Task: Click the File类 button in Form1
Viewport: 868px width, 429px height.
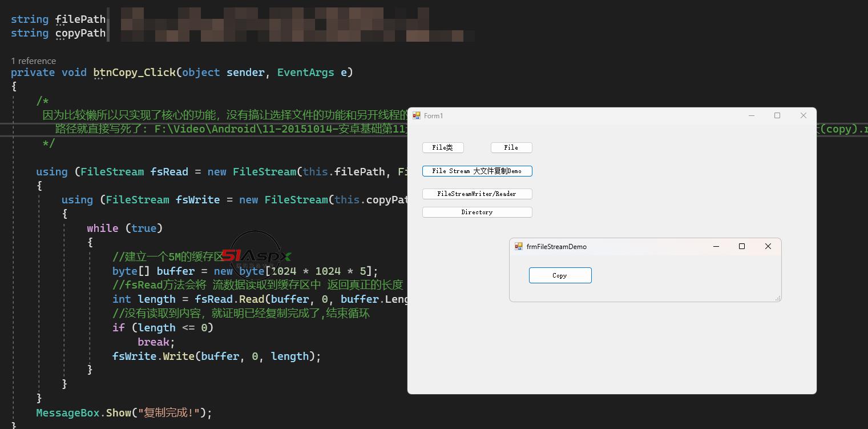Action: [x=443, y=147]
